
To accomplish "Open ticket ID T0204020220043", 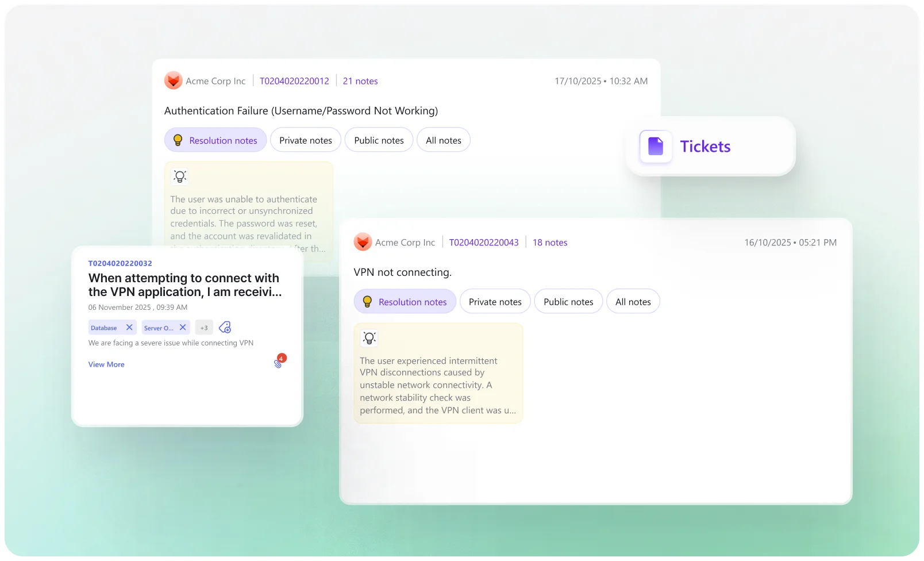I will click(484, 243).
